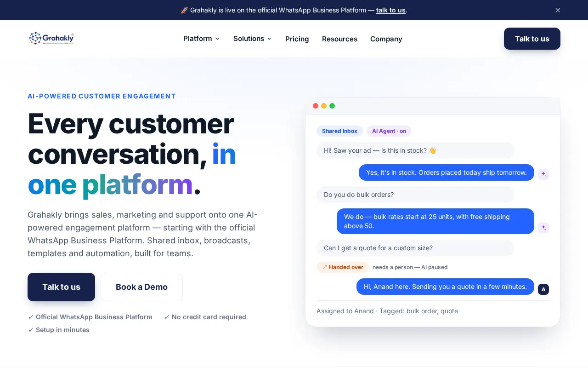Click 'Assigned to Anand · Tagged' footer text

[x=387, y=311]
